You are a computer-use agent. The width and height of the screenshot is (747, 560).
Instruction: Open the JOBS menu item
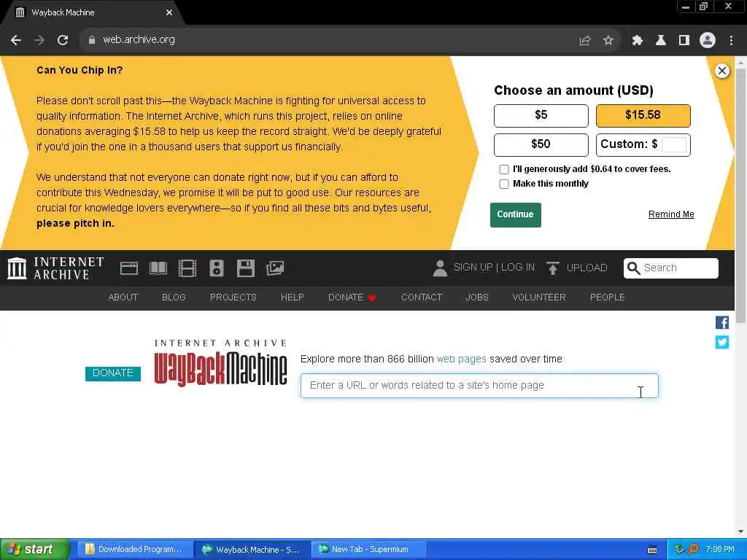click(477, 297)
